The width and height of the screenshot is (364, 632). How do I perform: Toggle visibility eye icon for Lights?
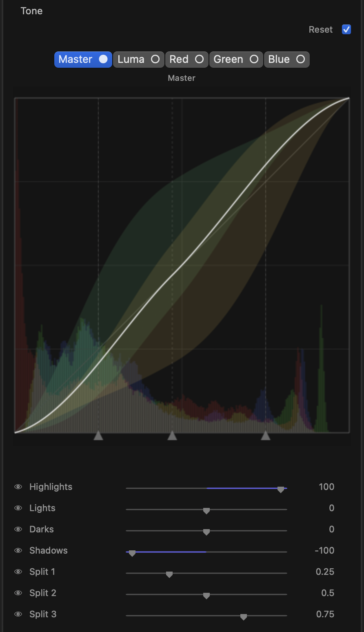coord(18,508)
